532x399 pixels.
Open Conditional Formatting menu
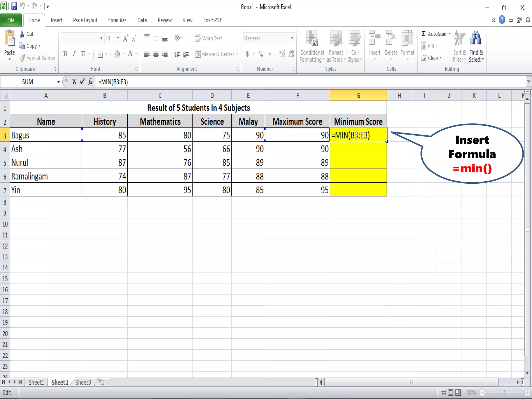[x=312, y=46]
